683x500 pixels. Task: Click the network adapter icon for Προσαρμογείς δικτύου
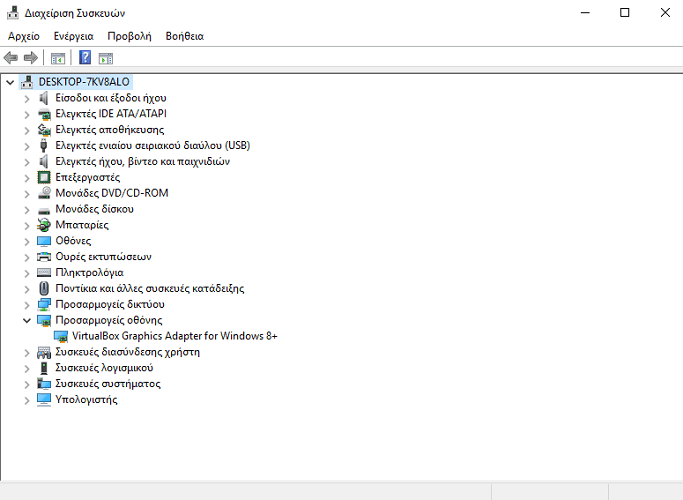tap(44, 304)
